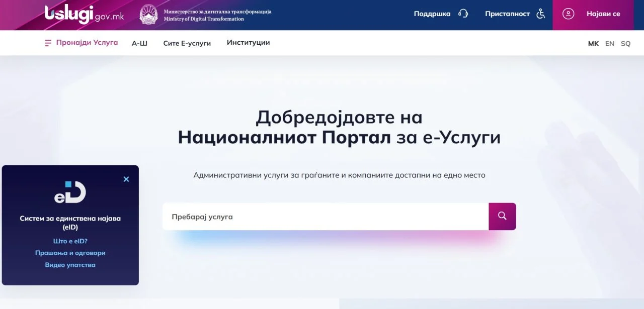644x309 pixels.
Task: Click the Најави се login button
Action: click(603, 14)
